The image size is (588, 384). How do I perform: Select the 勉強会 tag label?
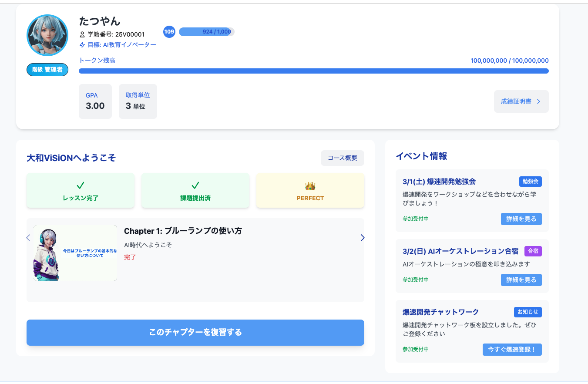click(530, 182)
